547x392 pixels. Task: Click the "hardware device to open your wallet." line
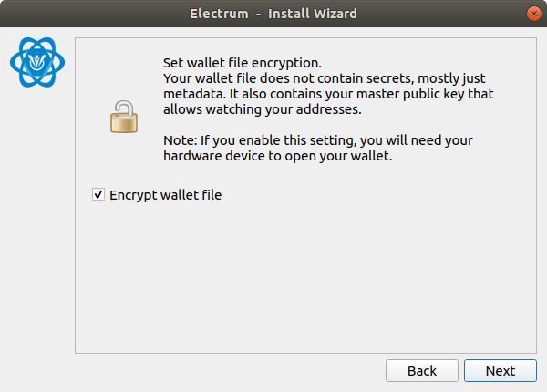point(278,156)
